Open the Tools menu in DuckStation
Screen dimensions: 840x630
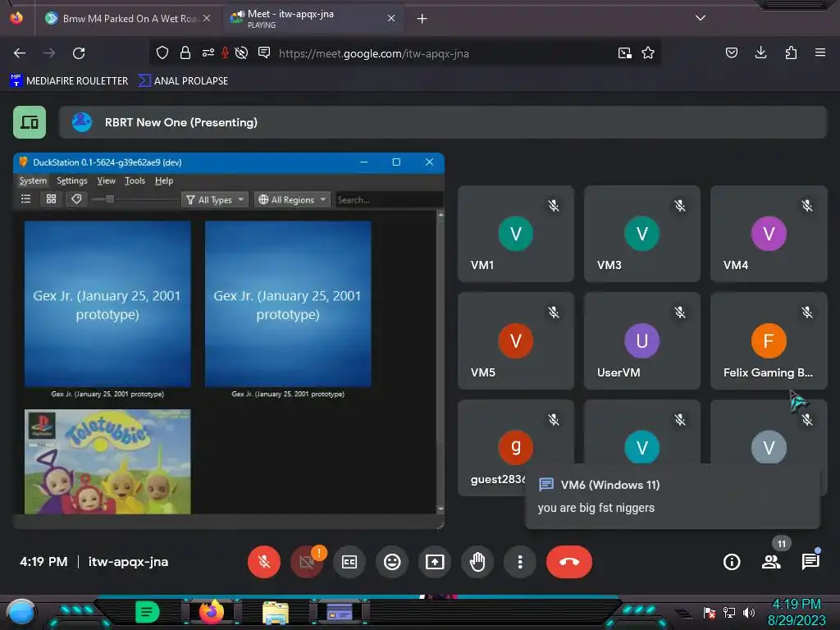(x=135, y=181)
